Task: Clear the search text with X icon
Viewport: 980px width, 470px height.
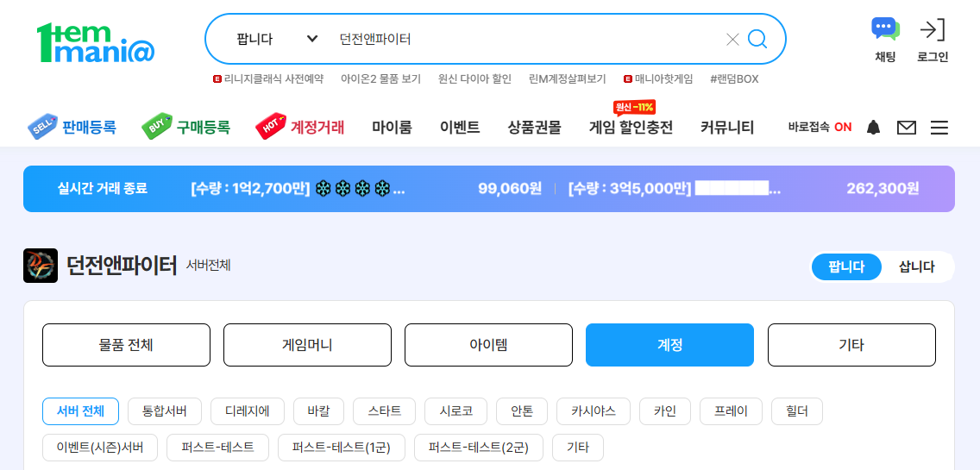Action: click(x=732, y=40)
